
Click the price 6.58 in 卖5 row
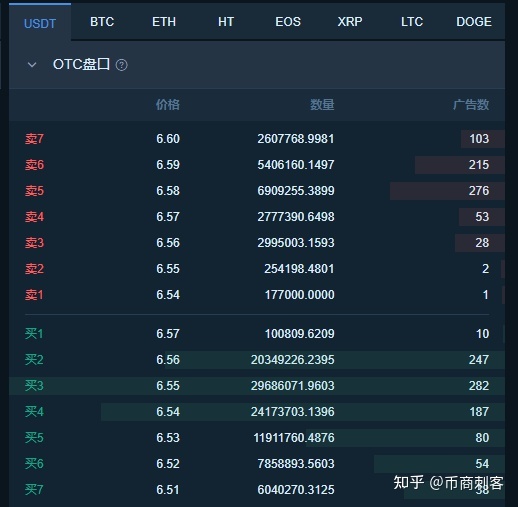pos(168,191)
